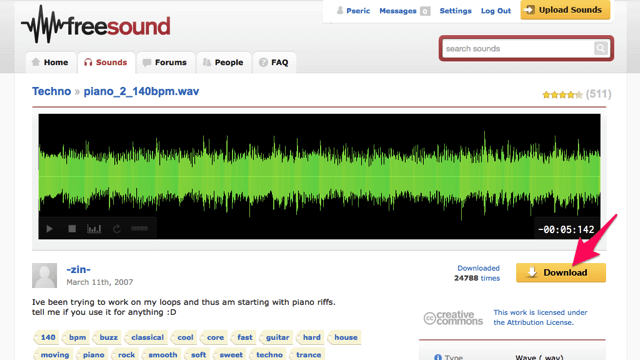Open Settings link
This screenshot has width=640, height=360.
point(455,11)
